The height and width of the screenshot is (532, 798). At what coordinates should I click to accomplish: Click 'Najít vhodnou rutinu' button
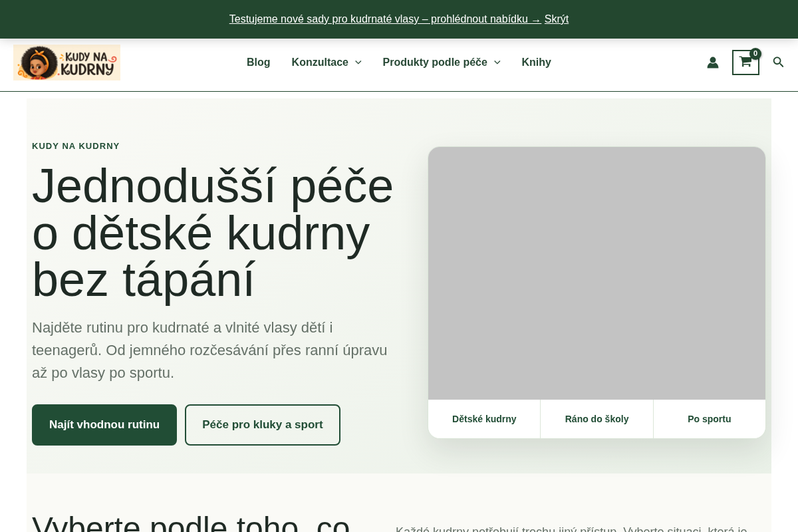tap(104, 425)
